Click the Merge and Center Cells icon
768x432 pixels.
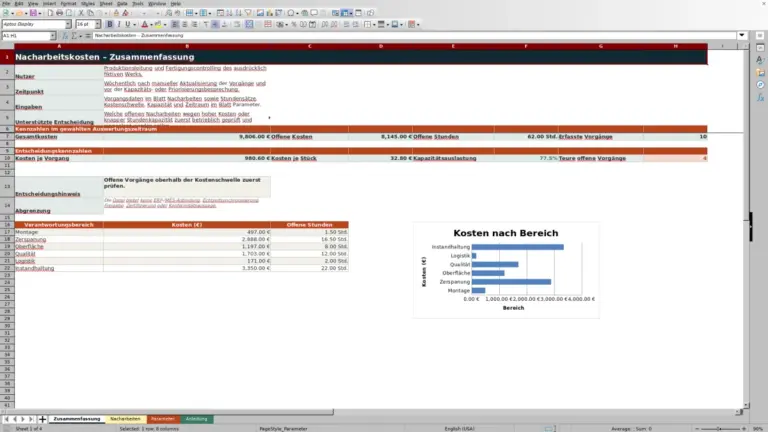point(249,24)
